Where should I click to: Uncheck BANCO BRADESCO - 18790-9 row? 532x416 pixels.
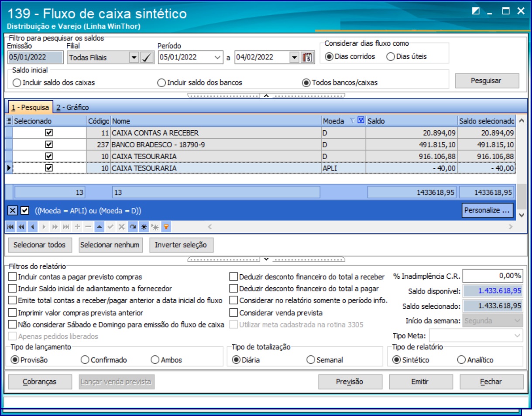49,144
